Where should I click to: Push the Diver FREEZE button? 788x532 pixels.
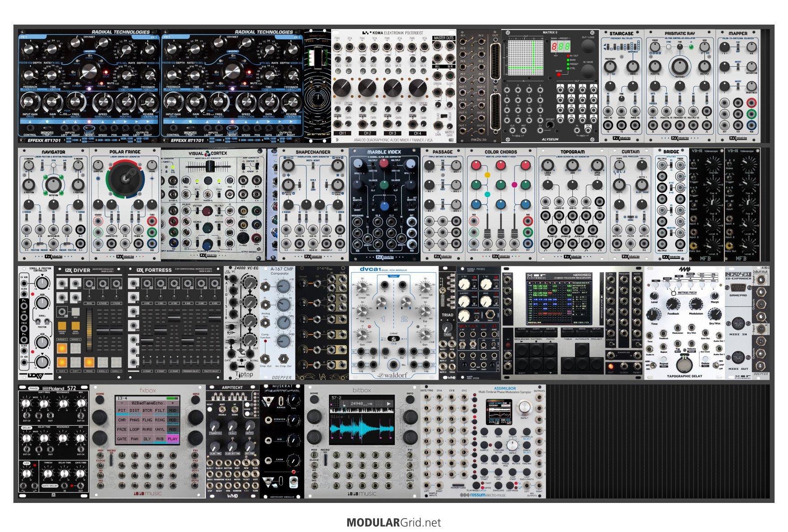89,362
